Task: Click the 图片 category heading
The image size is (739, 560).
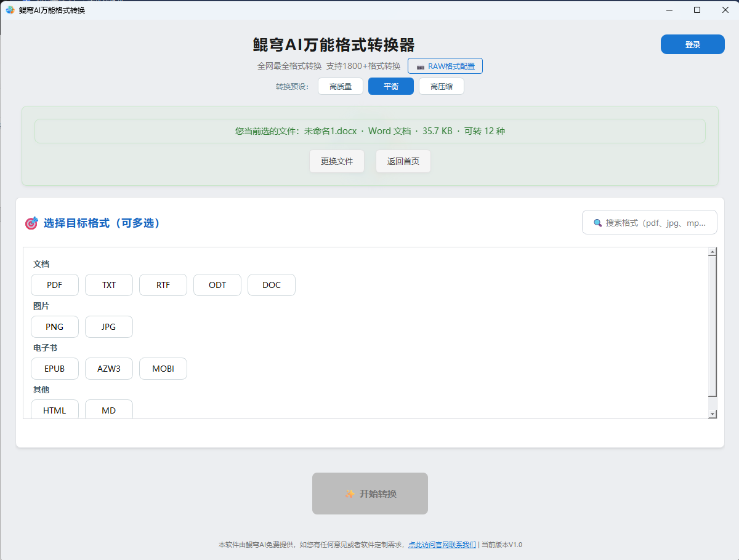Action: coord(41,306)
